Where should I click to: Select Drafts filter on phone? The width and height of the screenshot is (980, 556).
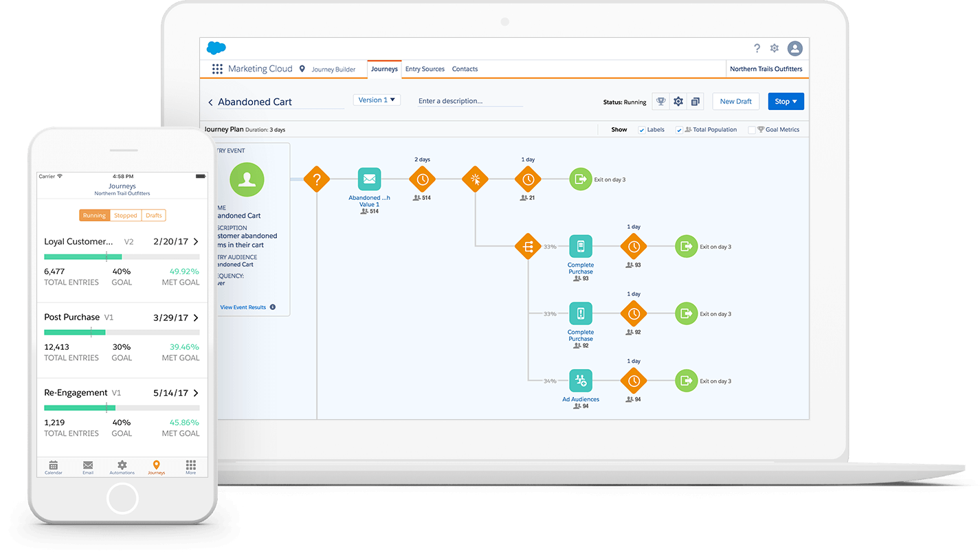pyautogui.click(x=154, y=215)
